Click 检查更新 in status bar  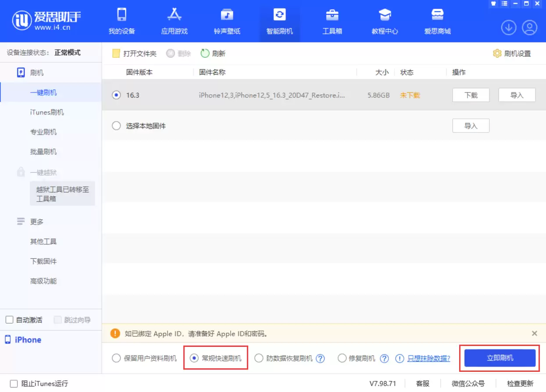tap(521, 383)
